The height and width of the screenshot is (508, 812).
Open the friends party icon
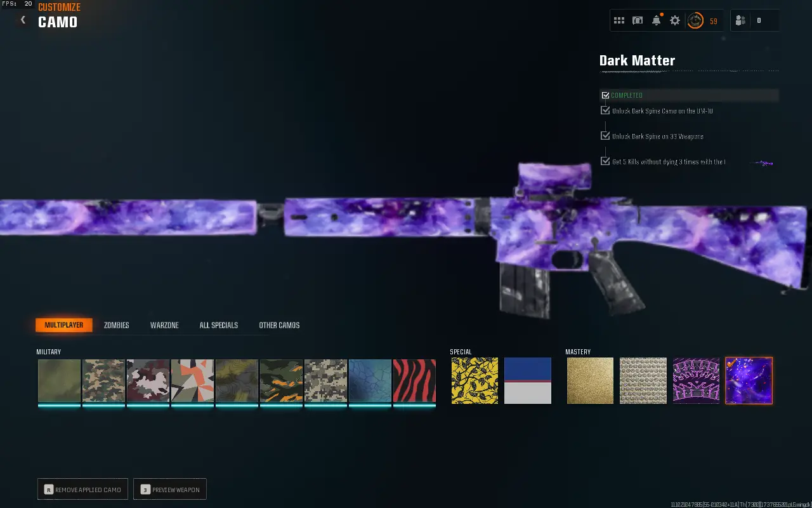(740, 20)
